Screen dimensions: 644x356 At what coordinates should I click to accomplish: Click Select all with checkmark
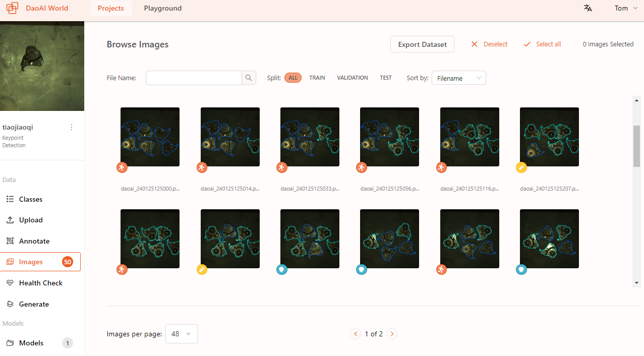pyautogui.click(x=542, y=44)
